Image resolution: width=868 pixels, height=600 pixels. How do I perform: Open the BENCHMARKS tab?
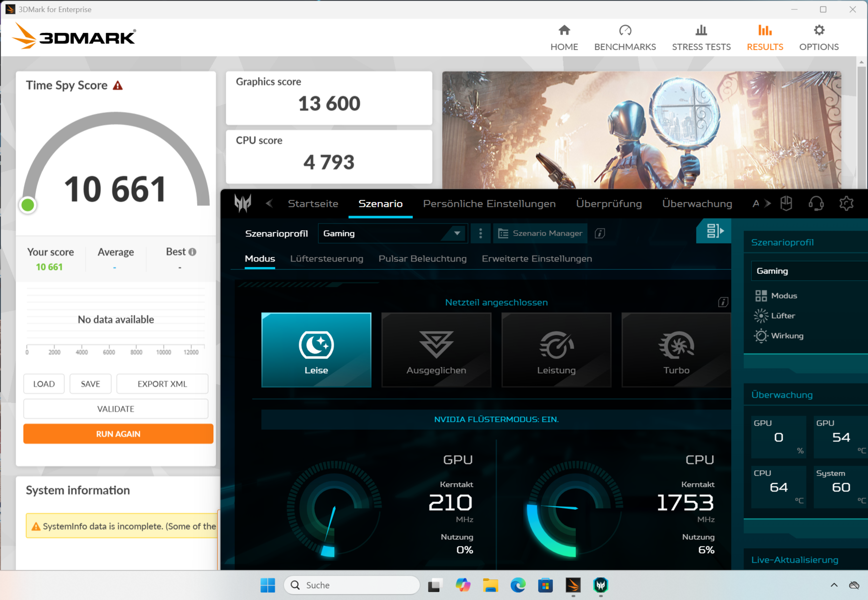625,38
